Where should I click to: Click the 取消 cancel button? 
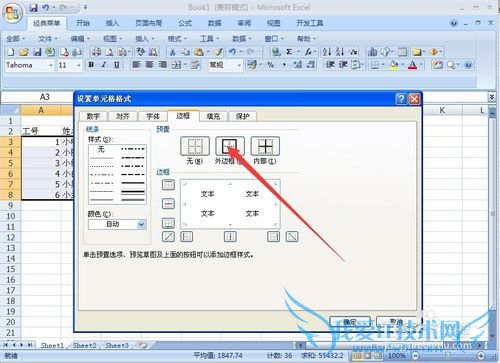point(396,322)
